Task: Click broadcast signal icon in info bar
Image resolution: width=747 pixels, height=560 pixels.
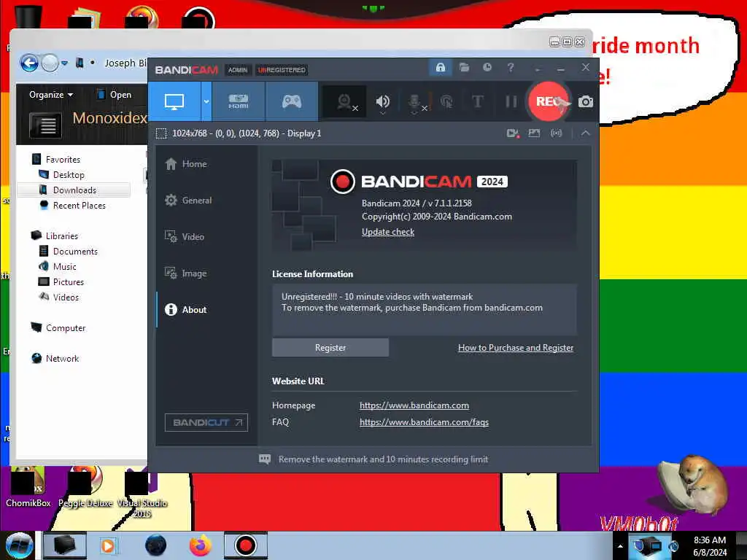Action: 556,133
